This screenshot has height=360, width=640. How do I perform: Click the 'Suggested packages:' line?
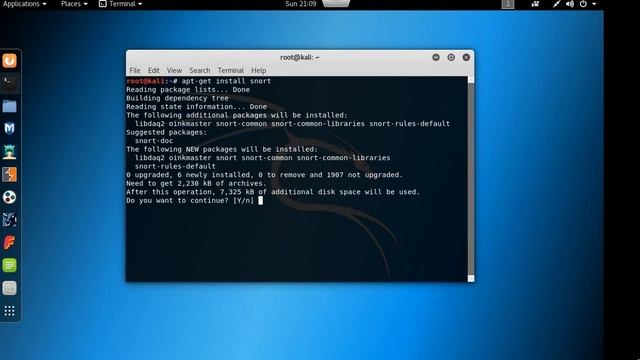[167, 133]
